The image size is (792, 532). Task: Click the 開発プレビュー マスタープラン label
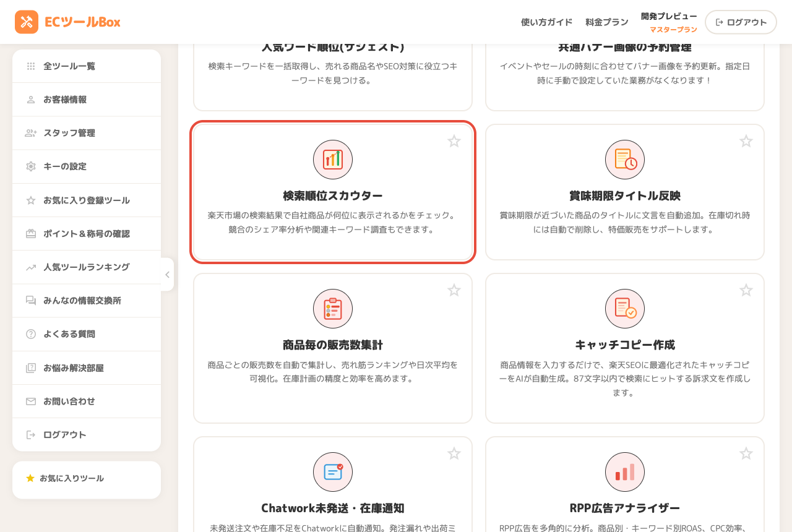(x=669, y=22)
